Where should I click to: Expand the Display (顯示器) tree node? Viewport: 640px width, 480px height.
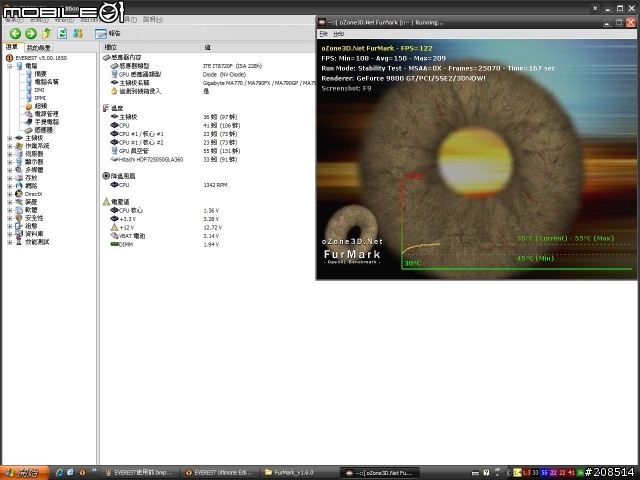(x=10, y=162)
